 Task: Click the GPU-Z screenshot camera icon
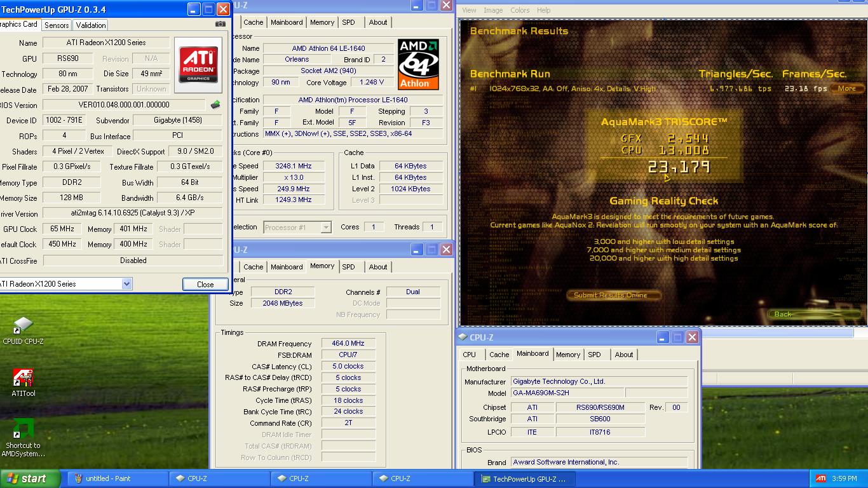(220, 24)
